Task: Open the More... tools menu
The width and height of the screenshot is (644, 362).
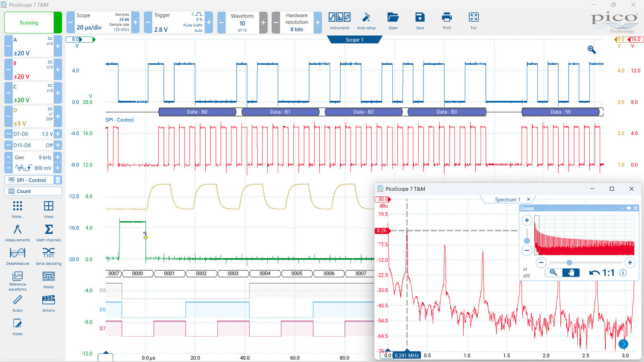Action: tap(17, 209)
